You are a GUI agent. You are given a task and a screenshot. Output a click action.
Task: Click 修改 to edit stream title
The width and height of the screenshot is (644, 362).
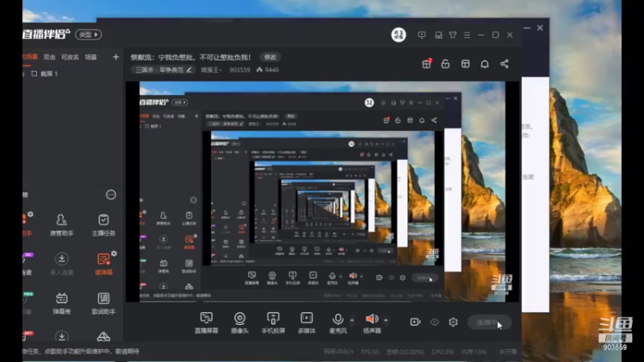(270, 57)
